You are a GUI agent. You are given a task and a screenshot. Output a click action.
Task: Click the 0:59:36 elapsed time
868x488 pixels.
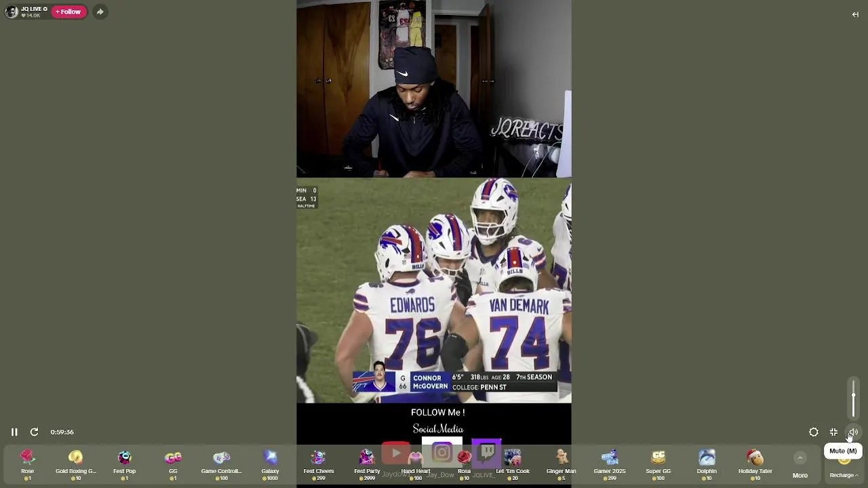[x=62, y=432]
